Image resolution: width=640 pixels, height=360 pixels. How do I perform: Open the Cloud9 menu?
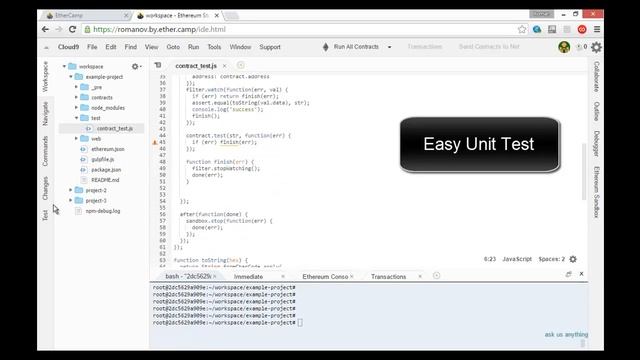[x=69, y=47]
